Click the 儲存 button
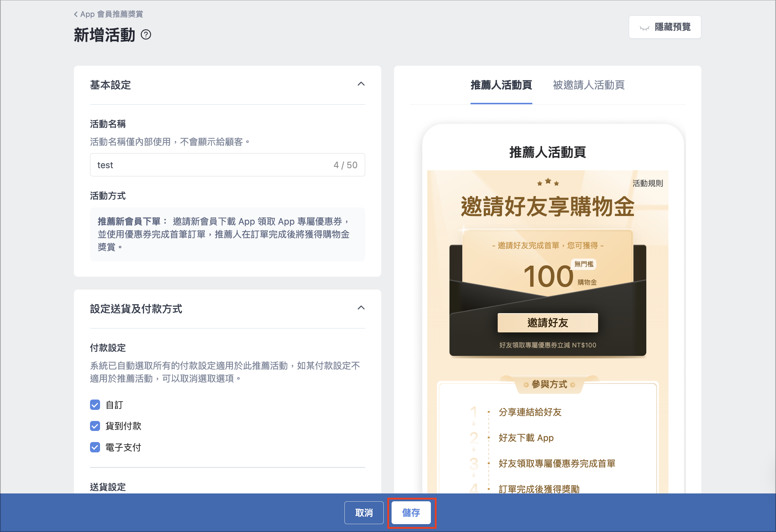 pyautogui.click(x=411, y=513)
